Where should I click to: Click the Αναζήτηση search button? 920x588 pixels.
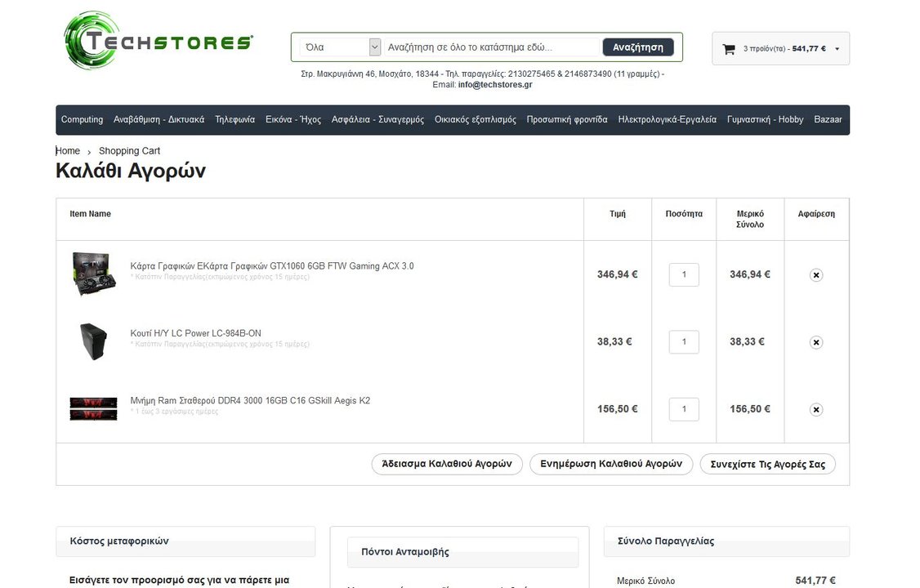638,47
